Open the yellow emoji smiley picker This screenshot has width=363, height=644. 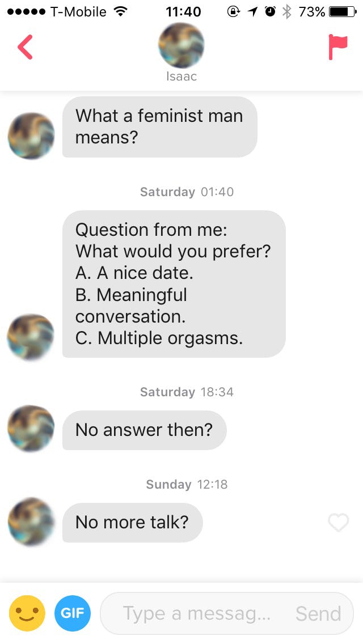[27, 613]
